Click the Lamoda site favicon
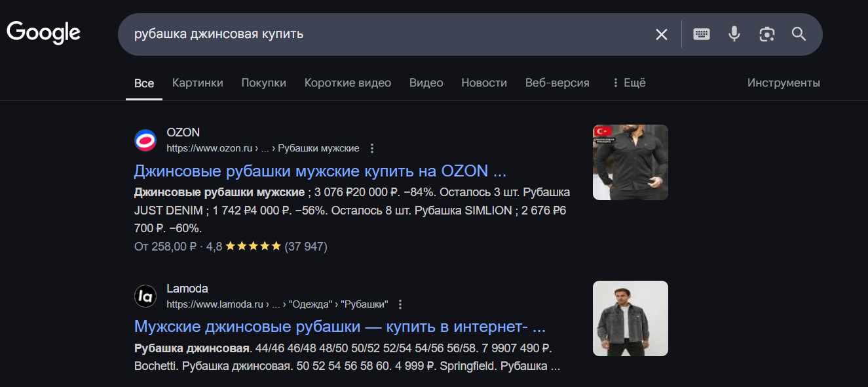The width and height of the screenshot is (868, 387). 145,296
